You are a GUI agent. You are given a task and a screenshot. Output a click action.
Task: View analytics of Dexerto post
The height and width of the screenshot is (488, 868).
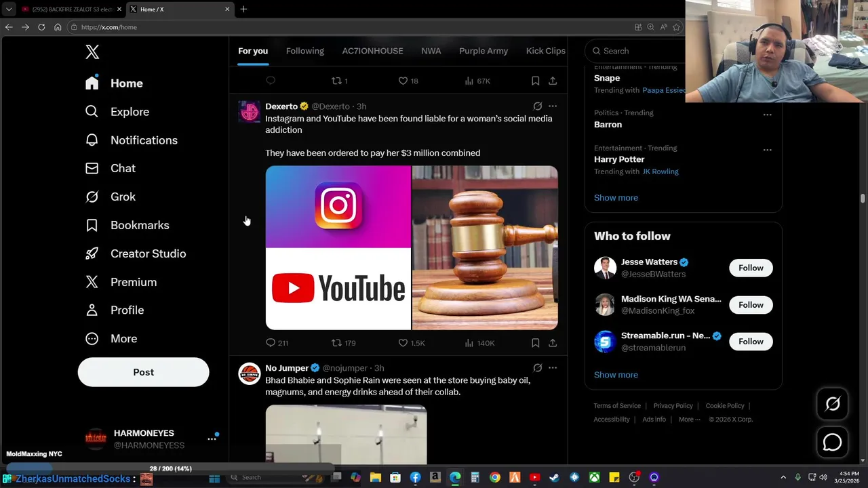(x=479, y=343)
